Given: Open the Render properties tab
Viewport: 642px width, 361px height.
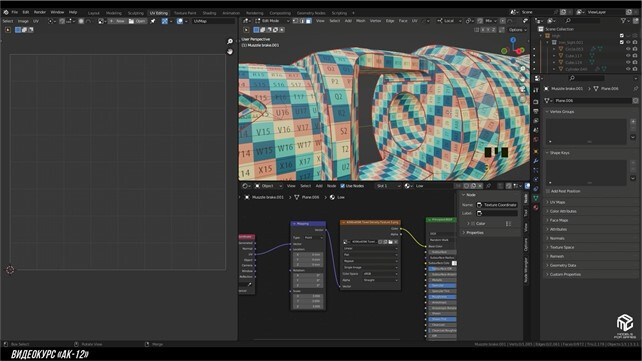Looking at the screenshot, I should (x=536, y=101).
